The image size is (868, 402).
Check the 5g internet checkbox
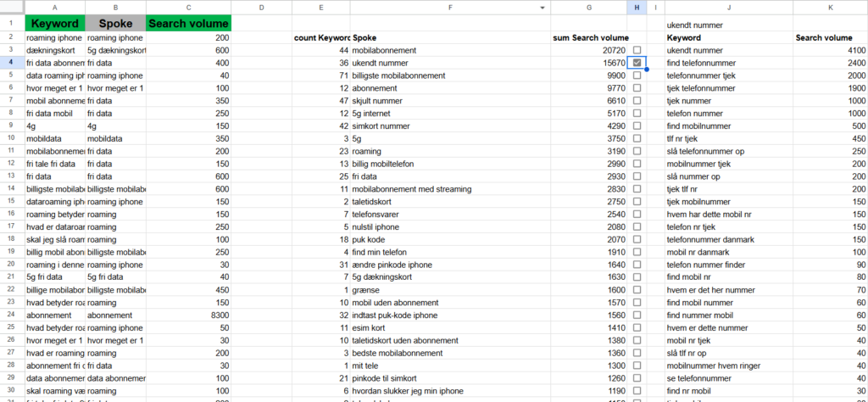point(637,113)
